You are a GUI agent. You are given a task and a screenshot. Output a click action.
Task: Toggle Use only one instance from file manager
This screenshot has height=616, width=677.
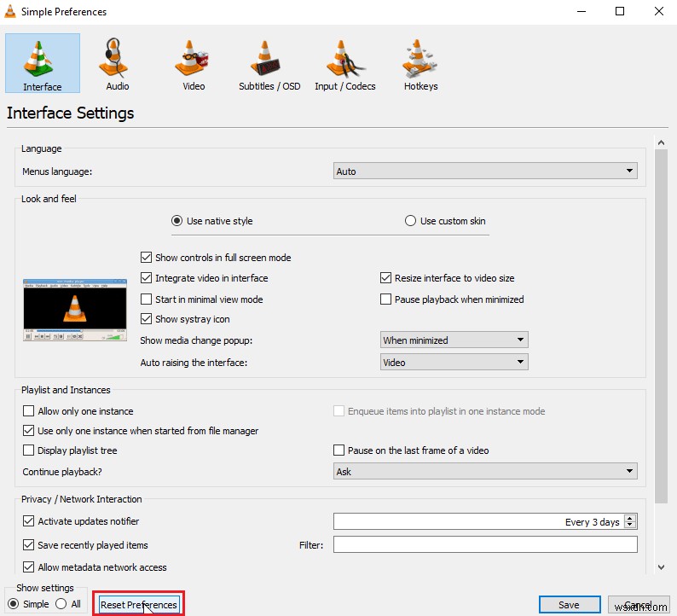(x=141, y=431)
